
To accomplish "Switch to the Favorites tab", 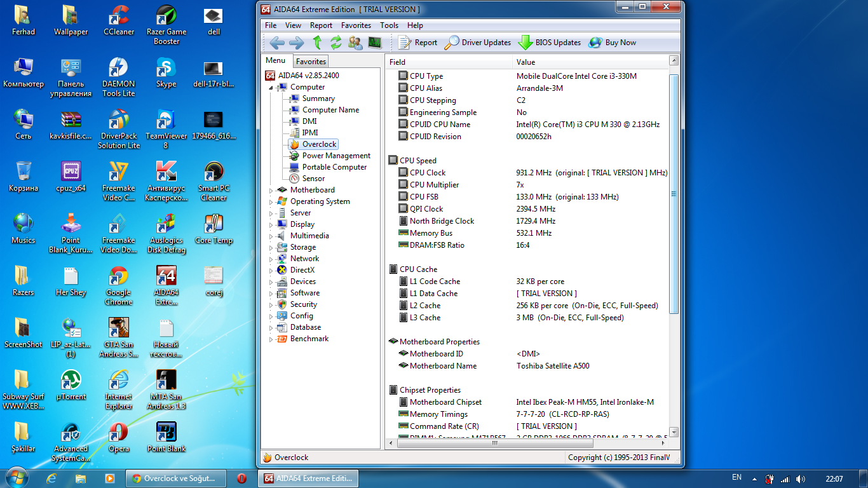I will [x=311, y=62].
